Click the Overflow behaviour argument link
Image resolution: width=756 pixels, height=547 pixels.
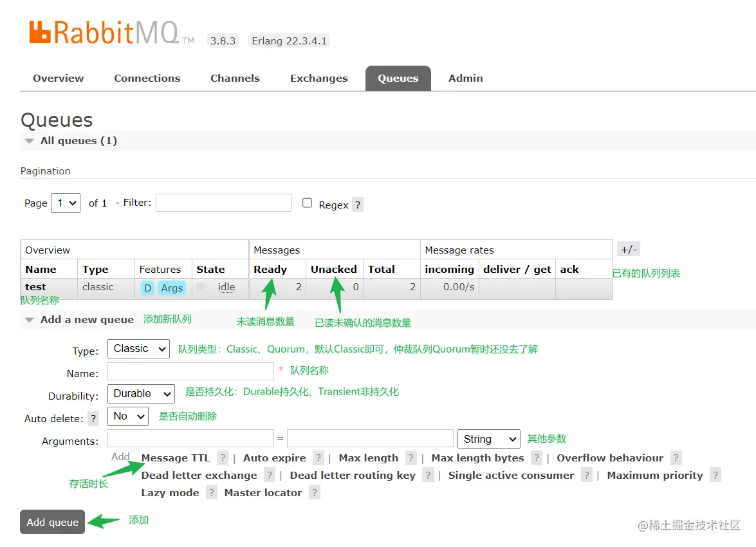click(x=610, y=458)
